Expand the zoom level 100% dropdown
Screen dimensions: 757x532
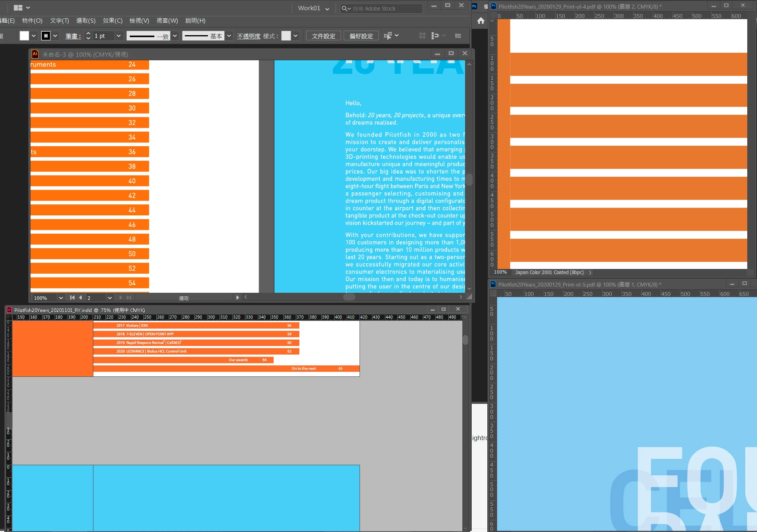click(x=61, y=298)
